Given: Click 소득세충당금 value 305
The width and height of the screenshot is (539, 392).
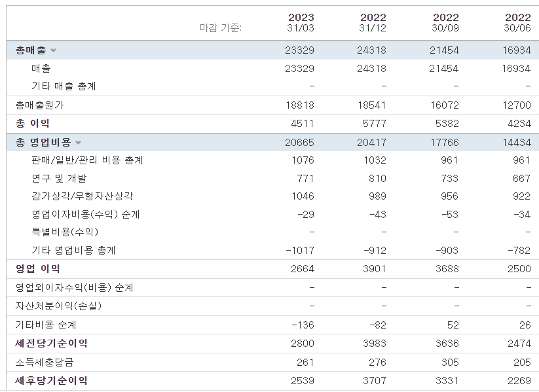Looking at the screenshot, I should click(450, 363).
